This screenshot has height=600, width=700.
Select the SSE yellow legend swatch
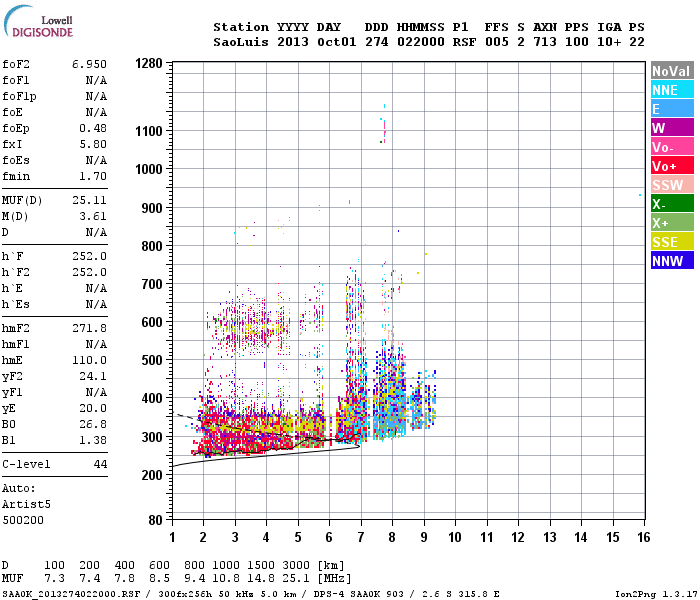(672, 242)
